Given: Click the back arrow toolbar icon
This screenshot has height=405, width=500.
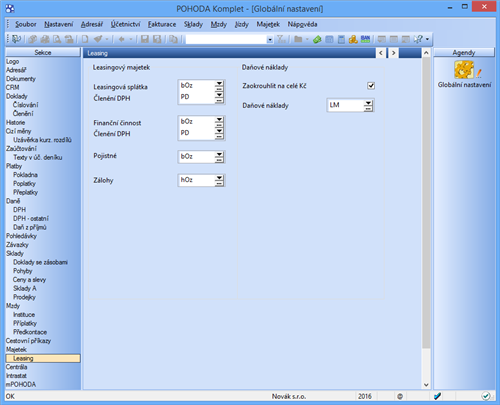Looking at the screenshot, I should pyautogui.click(x=122, y=39).
